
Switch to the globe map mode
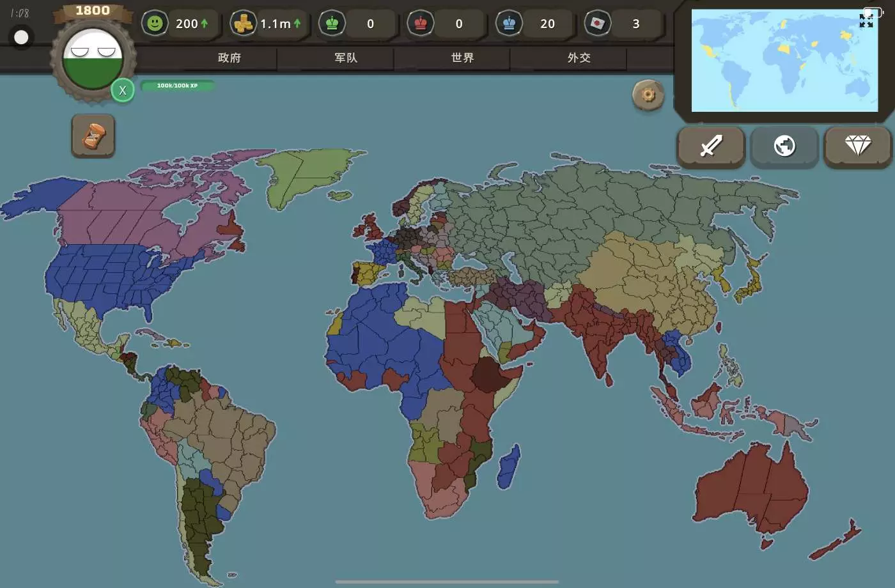pos(784,146)
